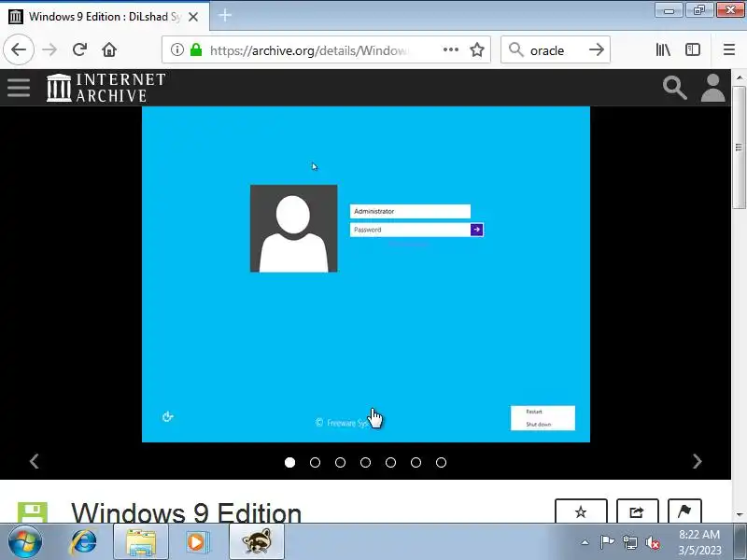Image resolution: width=747 pixels, height=560 pixels.
Task: Select the seventh carousel dot
Action: click(x=441, y=462)
